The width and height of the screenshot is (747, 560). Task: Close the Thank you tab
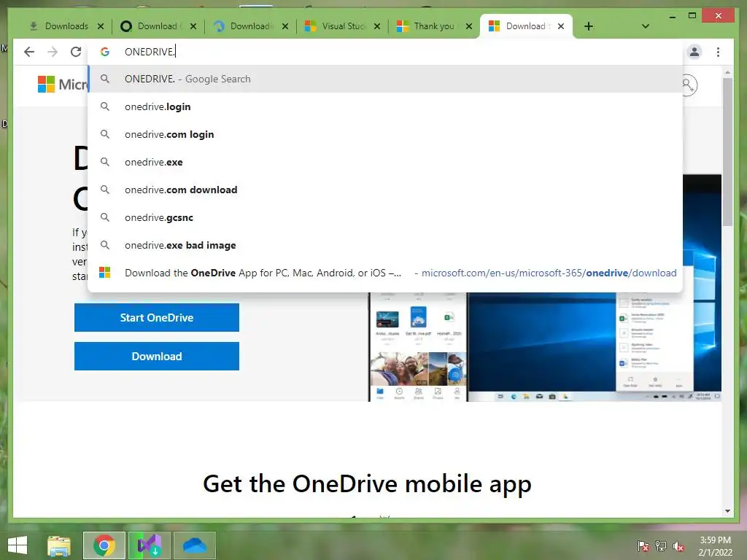pyautogui.click(x=469, y=26)
